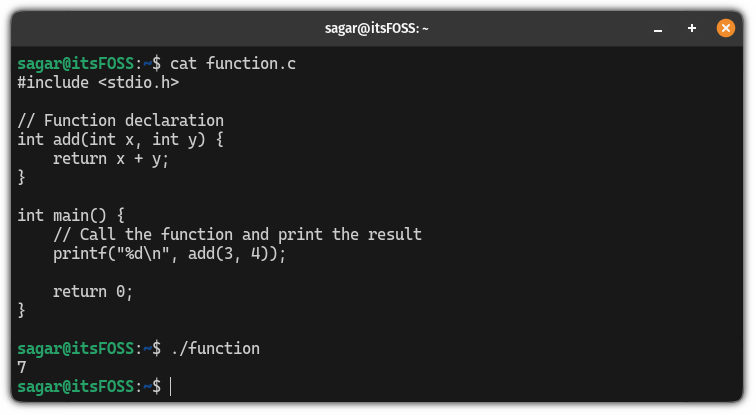
Task: Click the int main() line
Action: click(71, 215)
